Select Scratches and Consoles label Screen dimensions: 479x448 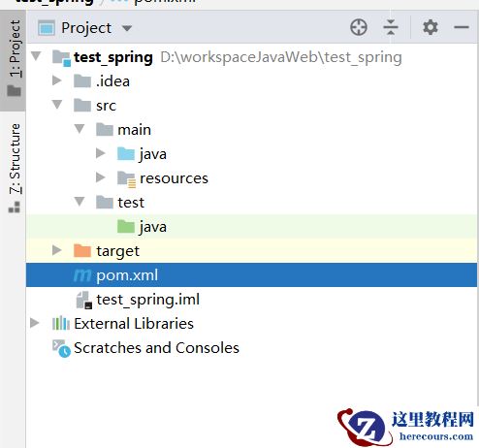click(156, 348)
